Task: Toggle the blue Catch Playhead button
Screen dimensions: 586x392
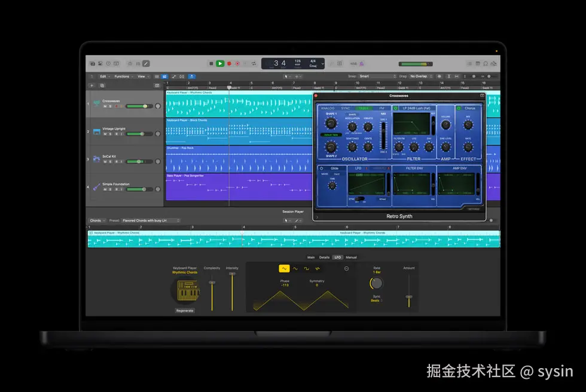Action: point(192,76)
